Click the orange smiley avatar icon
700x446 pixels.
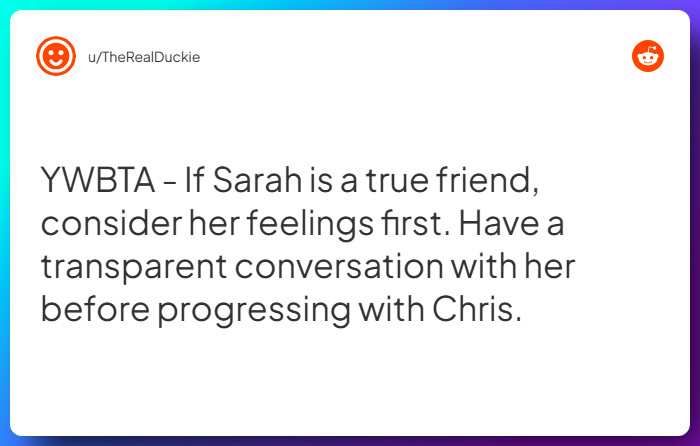pyautogui.click(x=56, y=56)
